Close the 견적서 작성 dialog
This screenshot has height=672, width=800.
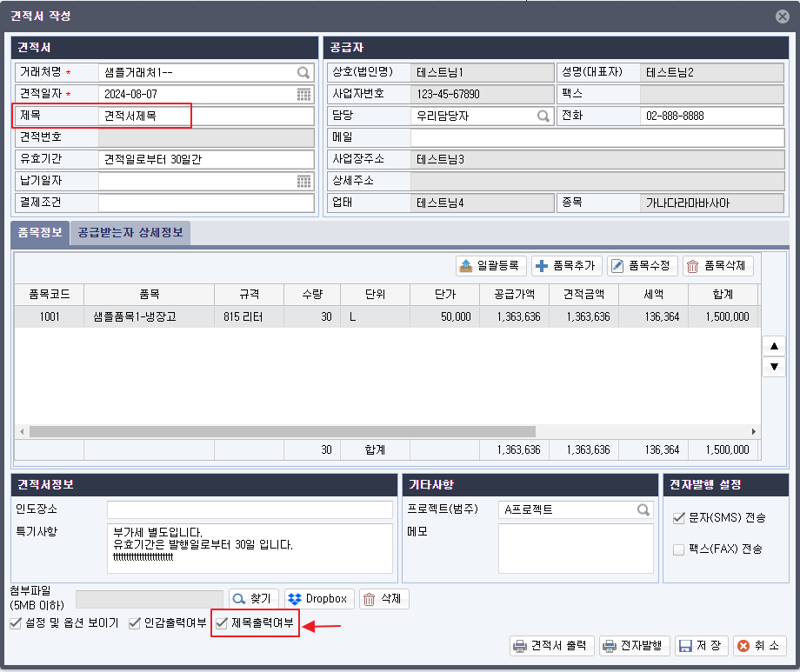point(782,17)
